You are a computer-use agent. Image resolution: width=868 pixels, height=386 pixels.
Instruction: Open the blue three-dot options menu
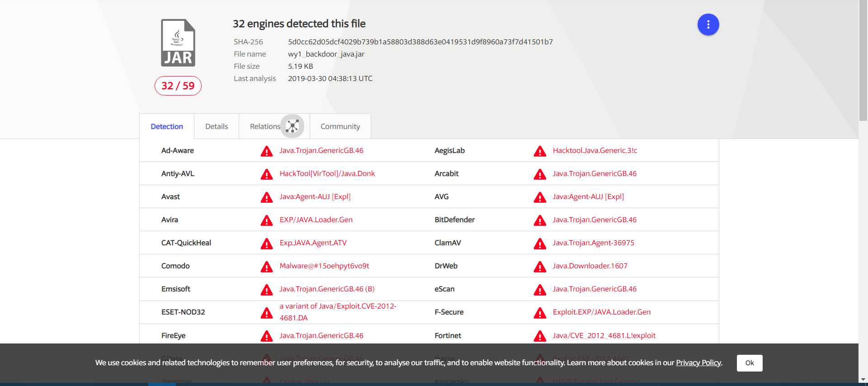[x=708, y=24]
